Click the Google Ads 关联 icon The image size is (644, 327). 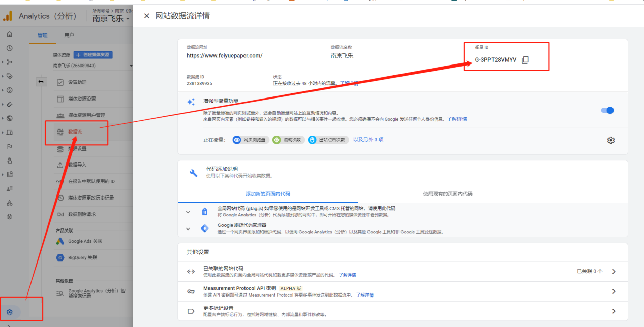(60, 241)
